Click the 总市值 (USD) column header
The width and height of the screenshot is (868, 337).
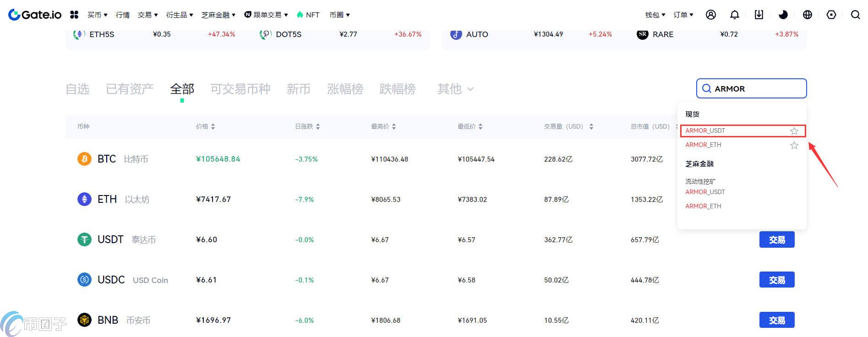(650, 126)
